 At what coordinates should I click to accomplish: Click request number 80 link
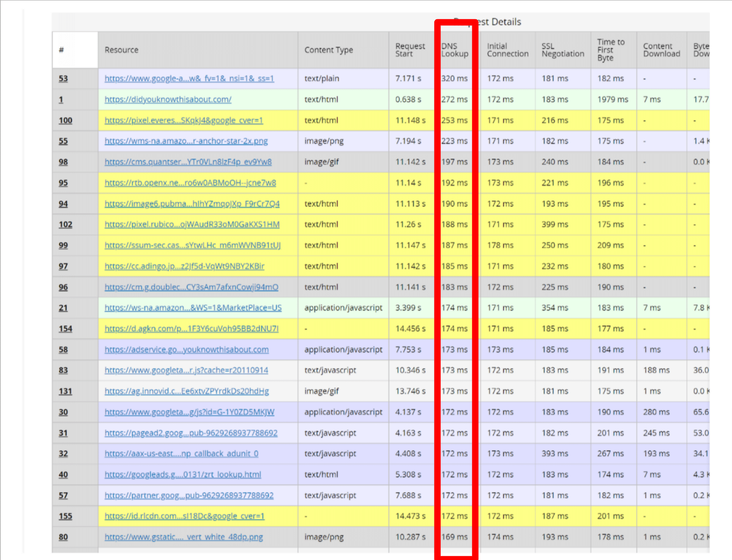pos(63,537)
